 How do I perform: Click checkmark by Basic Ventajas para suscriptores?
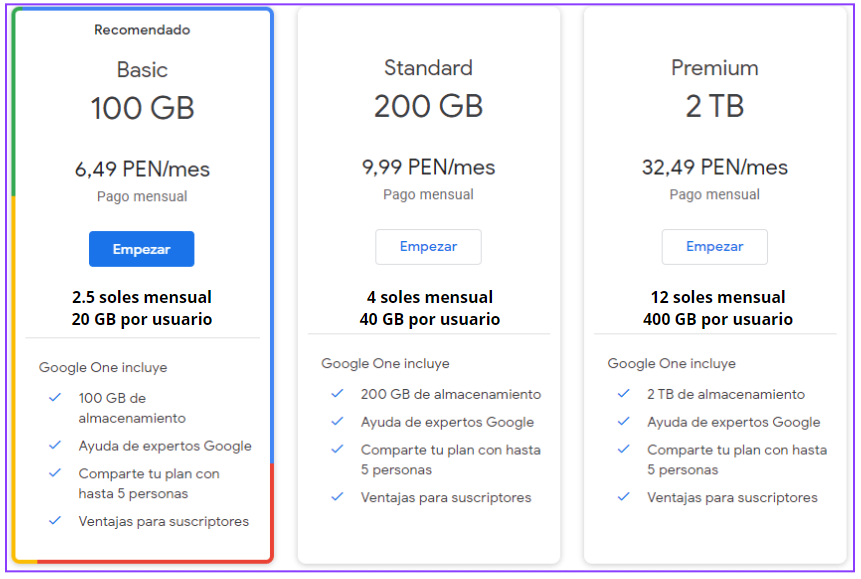click(56, 521)
